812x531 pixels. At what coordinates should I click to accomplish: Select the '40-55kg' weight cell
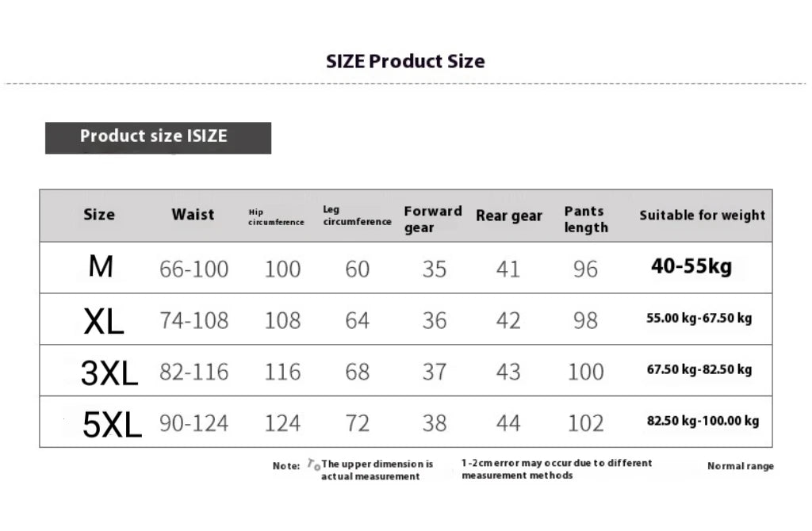(691, 266)
